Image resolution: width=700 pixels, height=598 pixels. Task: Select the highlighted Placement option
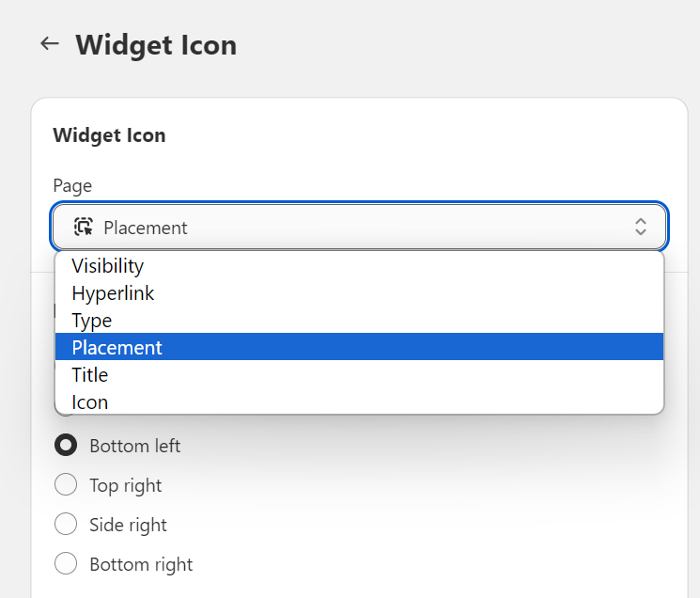point(117,348)
